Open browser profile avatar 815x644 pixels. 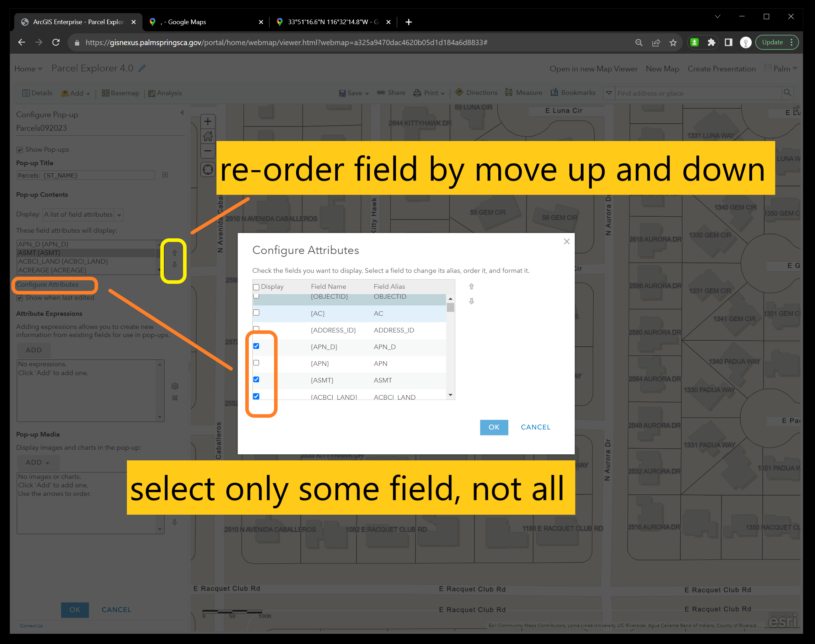coord(746,42)
